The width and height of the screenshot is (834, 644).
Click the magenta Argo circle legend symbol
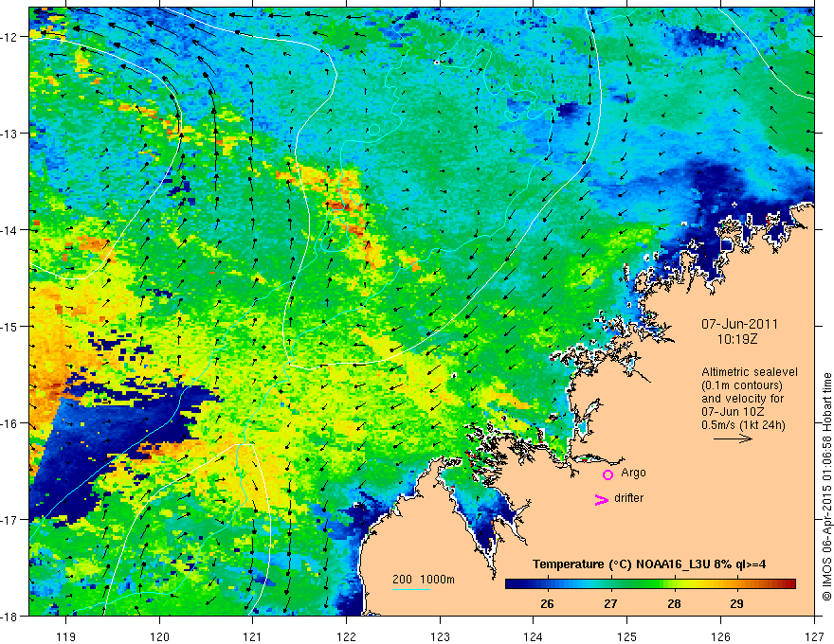(607, 474)
